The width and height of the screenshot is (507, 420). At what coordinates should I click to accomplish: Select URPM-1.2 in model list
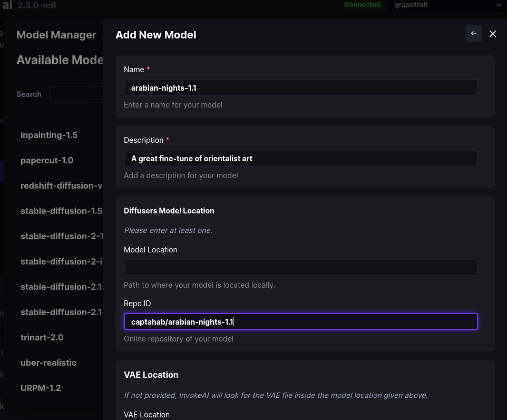[x=41, y=388]
